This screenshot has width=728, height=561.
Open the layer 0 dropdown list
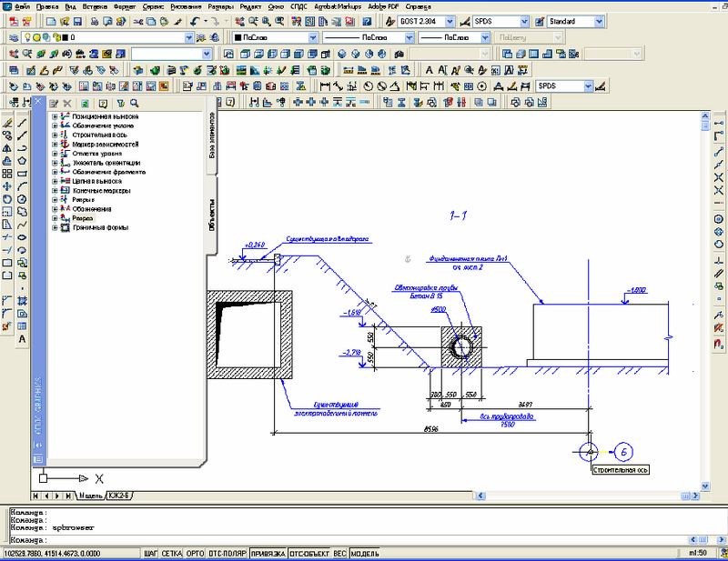(x=188, y=37)
